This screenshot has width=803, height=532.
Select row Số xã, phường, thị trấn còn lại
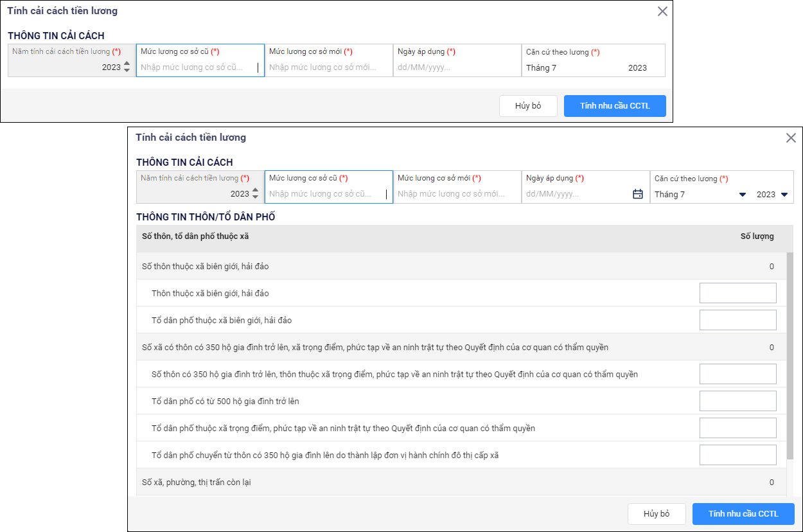pos(461,482)
